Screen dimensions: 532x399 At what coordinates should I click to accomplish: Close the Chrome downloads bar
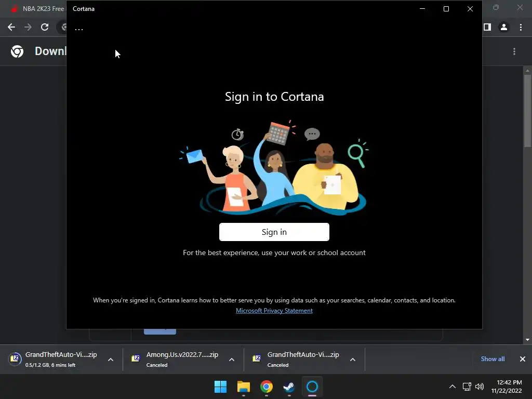pos(523,359)
